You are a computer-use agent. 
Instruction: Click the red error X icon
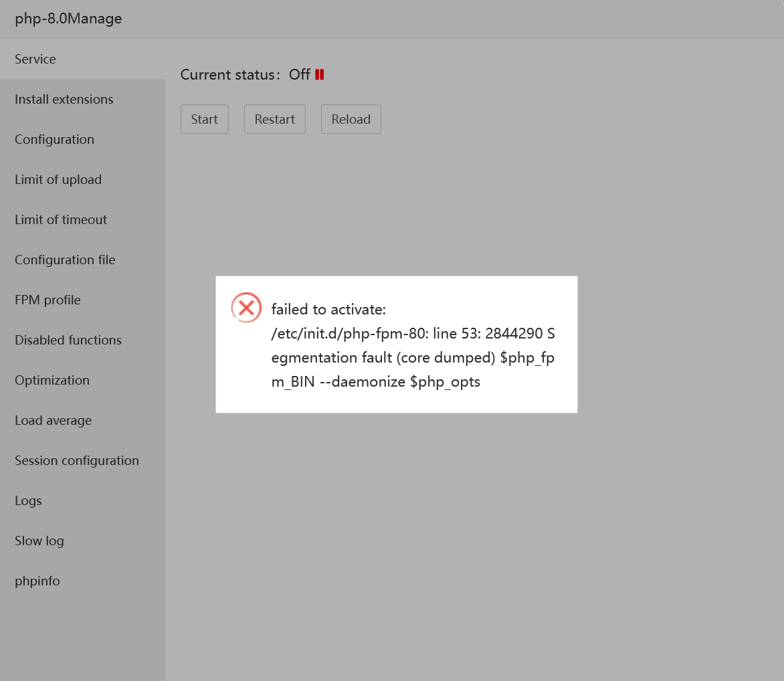tap(246, 308)
